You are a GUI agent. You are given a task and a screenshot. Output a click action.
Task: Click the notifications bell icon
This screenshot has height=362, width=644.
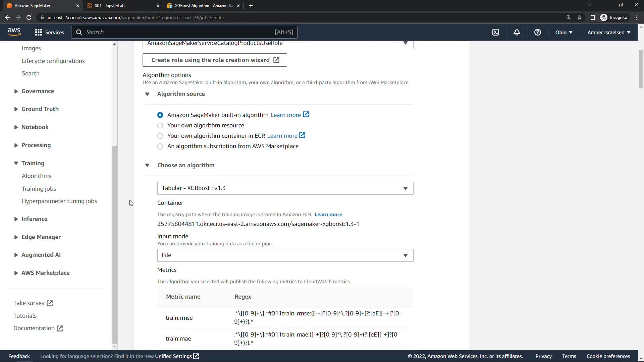(517, 32)
